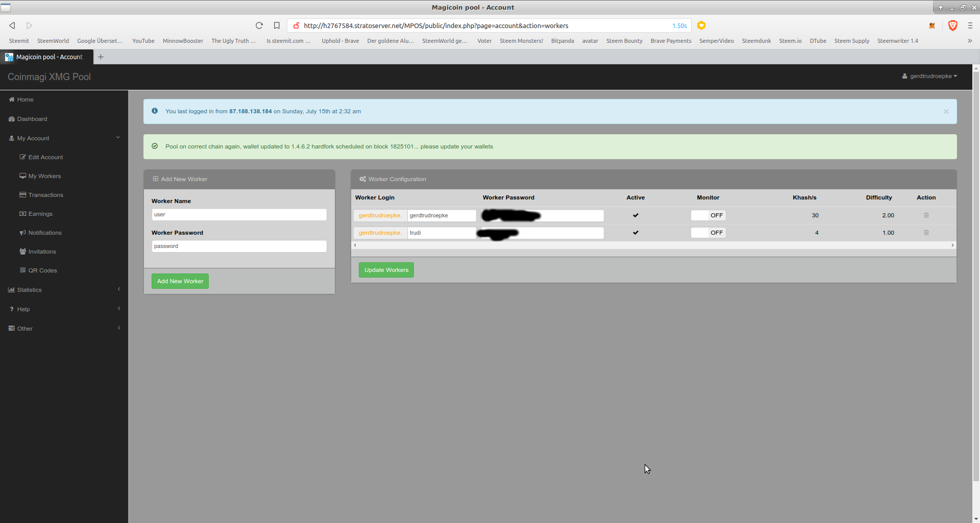Open the Steemit bookmark

[19, 41]
